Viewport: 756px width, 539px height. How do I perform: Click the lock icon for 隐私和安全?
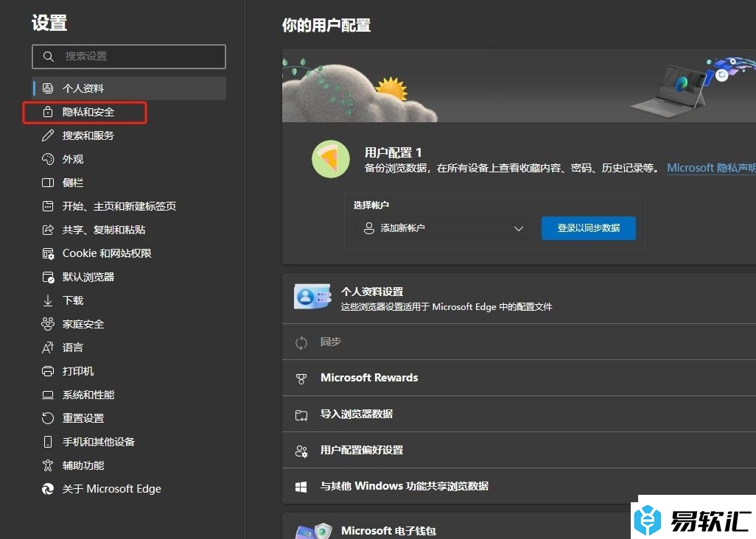(48, 112)
